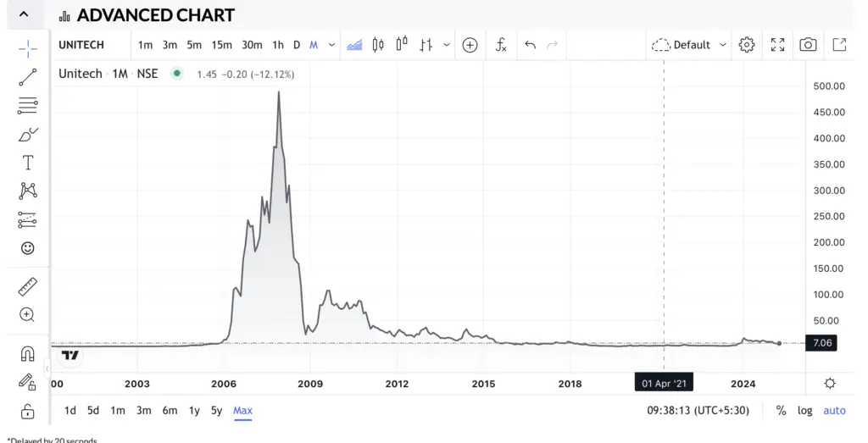Open the Default layout dropdown

click(689, 45)
